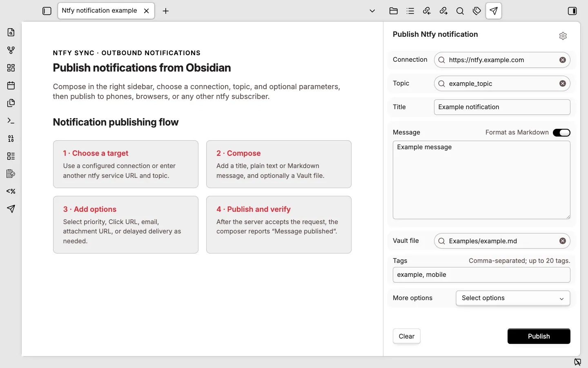Show the outgoing links pane
This screenshot has width=588, height=368.
click(x=444, y=11)
